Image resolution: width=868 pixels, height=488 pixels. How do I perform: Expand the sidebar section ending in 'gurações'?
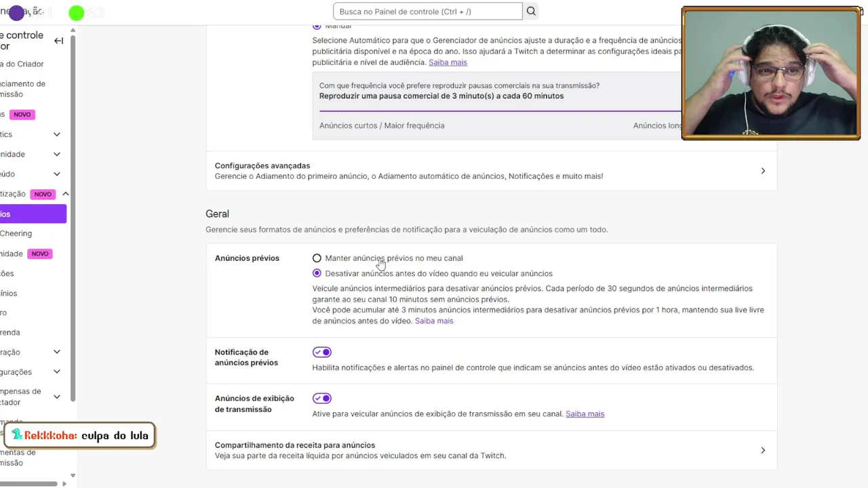pyautogui.click(x=57, y=371)
